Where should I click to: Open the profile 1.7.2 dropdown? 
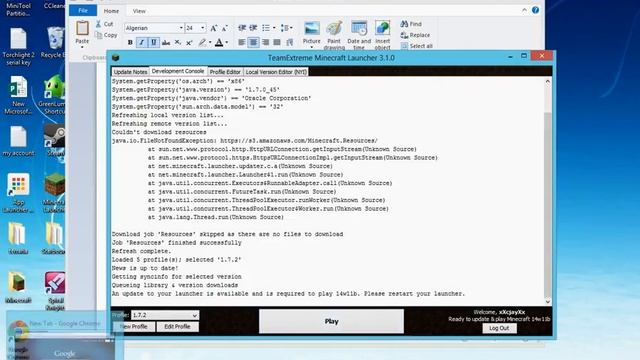click(x=165, y=315)
